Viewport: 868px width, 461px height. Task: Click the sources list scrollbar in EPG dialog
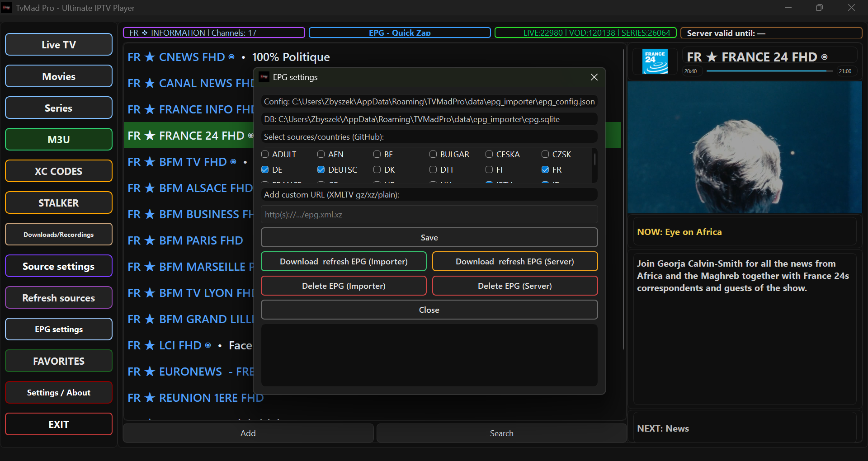point(594,160)
